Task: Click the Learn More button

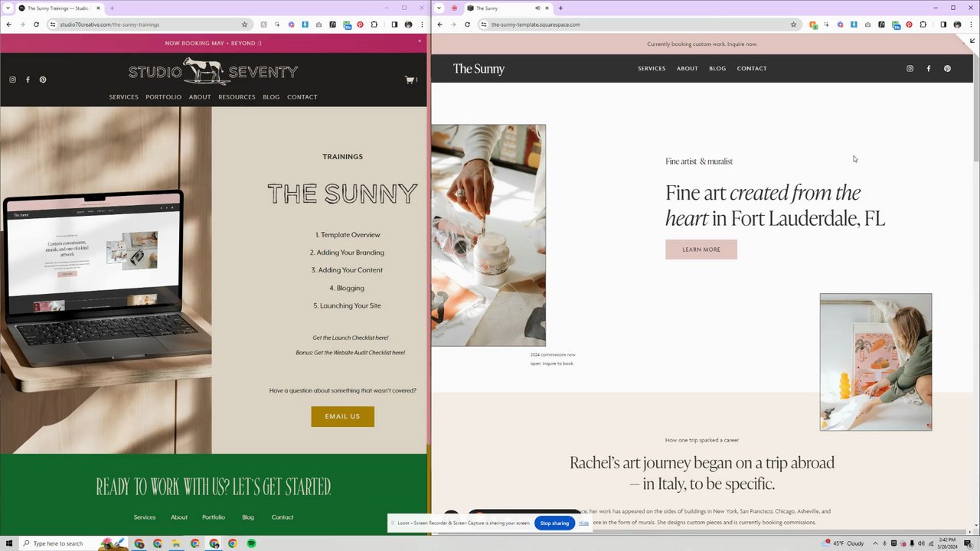Action: pos(701,249)
